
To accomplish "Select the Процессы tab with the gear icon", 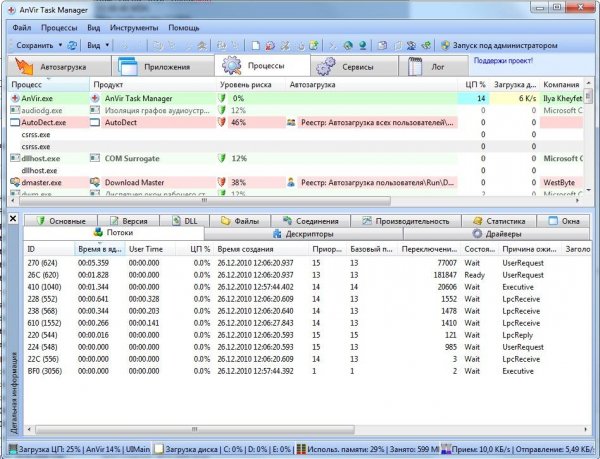I will click(x=262, y=65).
